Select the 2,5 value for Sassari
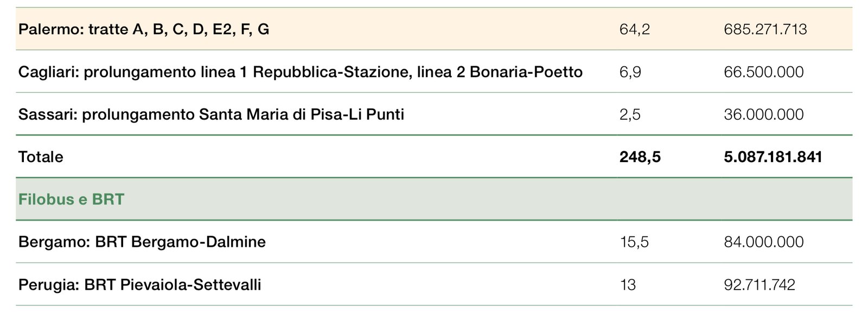 (629, 114)
